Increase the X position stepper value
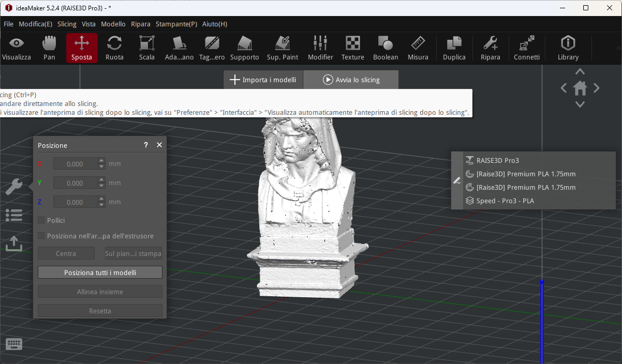The width and height of the screenshot is (622, 364). 101,161
